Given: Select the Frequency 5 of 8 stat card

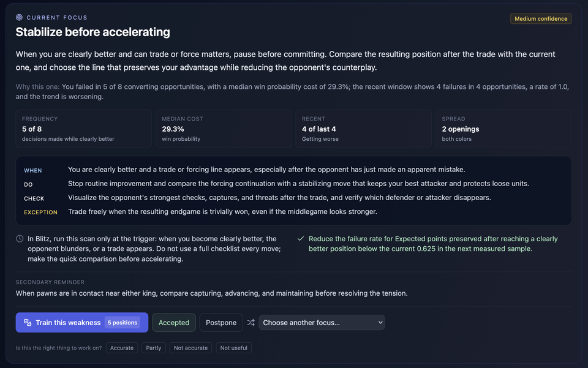Looking at the screenshot, I should pyautogui.click(x=84, y=129).
